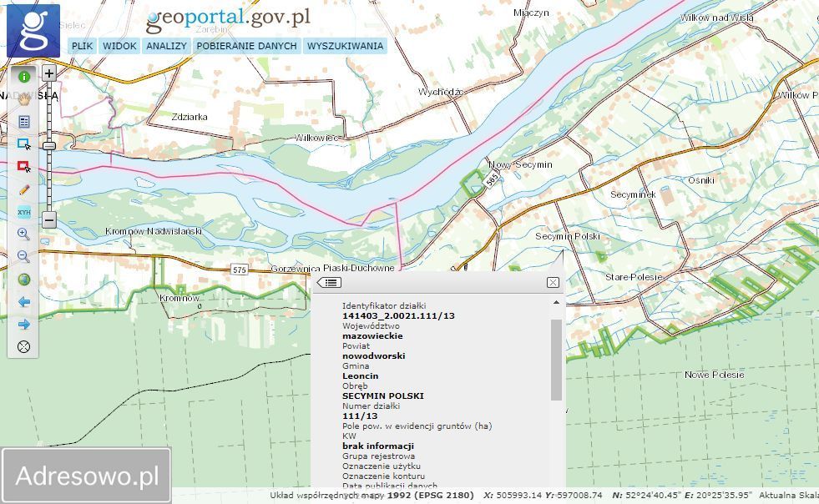Click the road 575 marker on map
Viewport: 819px width, 504px height.
(240, 270)
